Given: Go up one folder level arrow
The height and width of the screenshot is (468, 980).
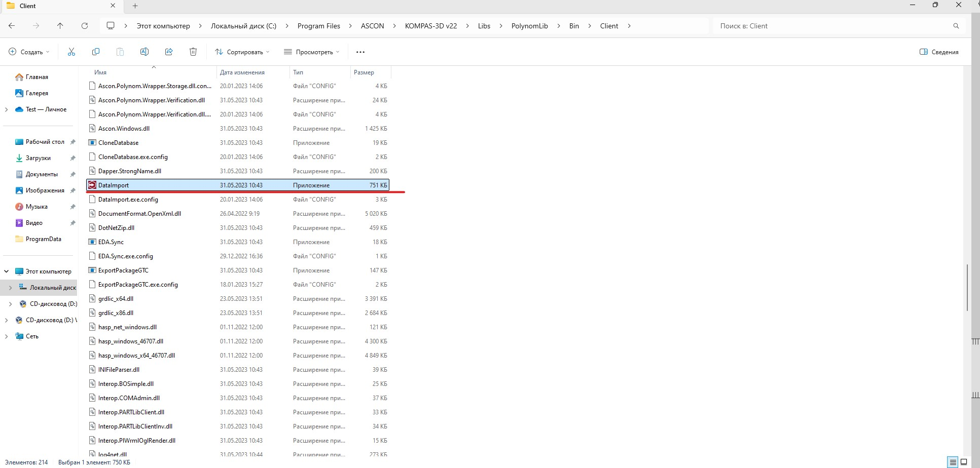Looking at the screenshot, I should [60, 26].
